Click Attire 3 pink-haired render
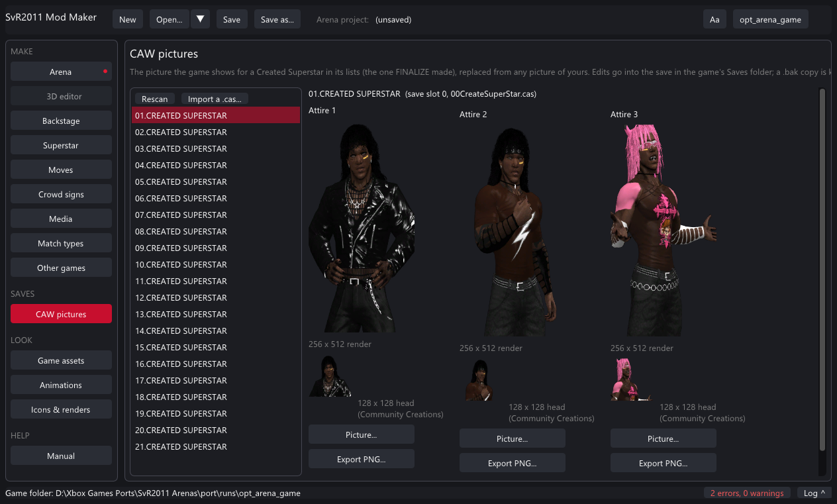This screenshot has width=837, height=504. (664, 231)
